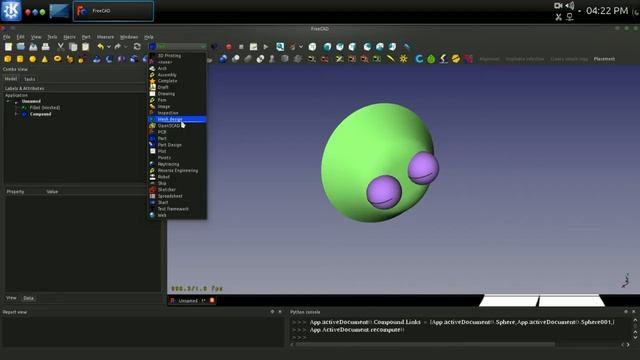
Task: Open the Edit menu
Action: point(20,37)
